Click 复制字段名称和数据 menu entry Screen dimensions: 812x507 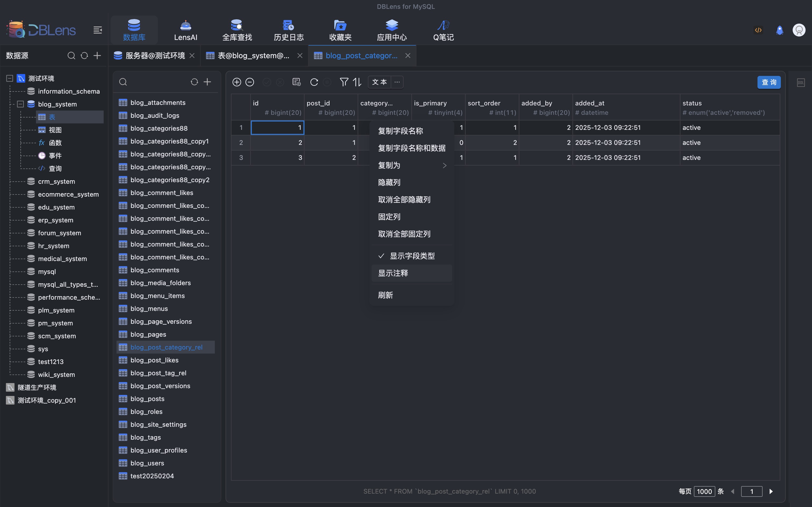412,148
